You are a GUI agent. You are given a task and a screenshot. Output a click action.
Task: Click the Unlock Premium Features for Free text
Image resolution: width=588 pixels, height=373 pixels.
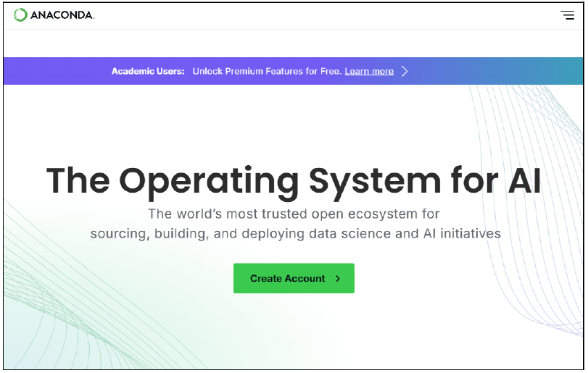click(267, 71)
